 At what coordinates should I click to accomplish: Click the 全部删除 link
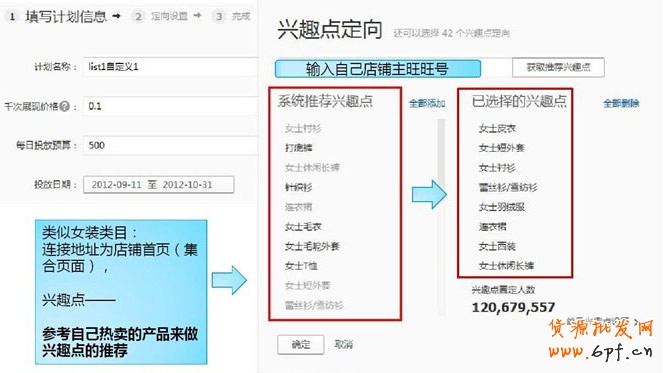621,103
